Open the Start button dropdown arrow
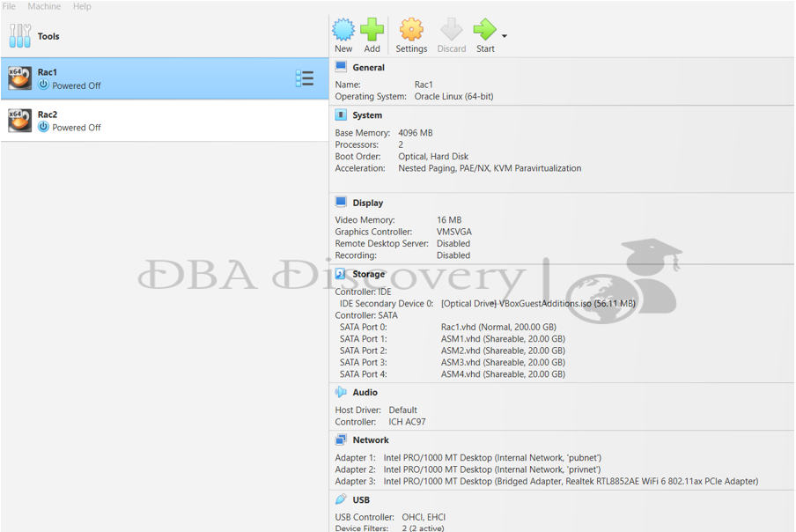Viewport: 796px width, 532px height. point(504,36)
